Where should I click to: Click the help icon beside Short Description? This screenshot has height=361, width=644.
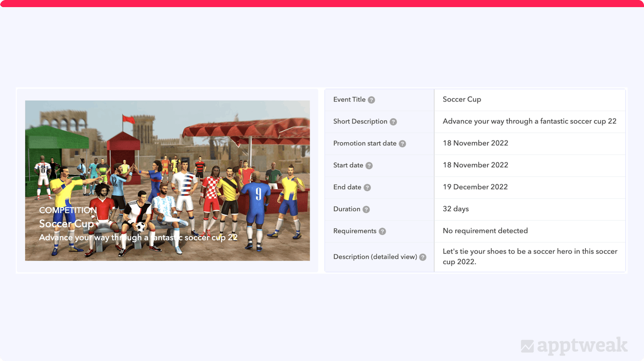pyautogui.click(x=393, y=122)
